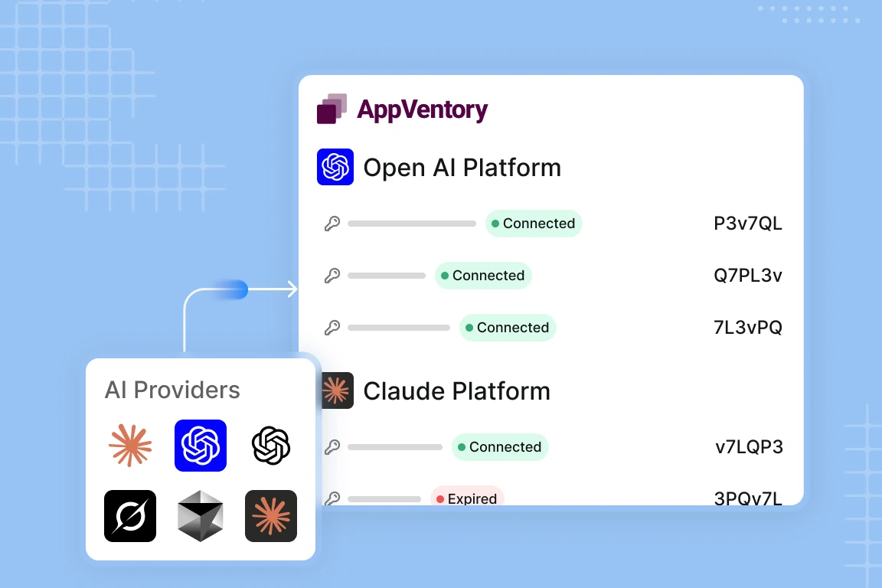Click the key value 7L3vPQ
Viewport: 882px width, 588px height.
[x=747, y=328]
